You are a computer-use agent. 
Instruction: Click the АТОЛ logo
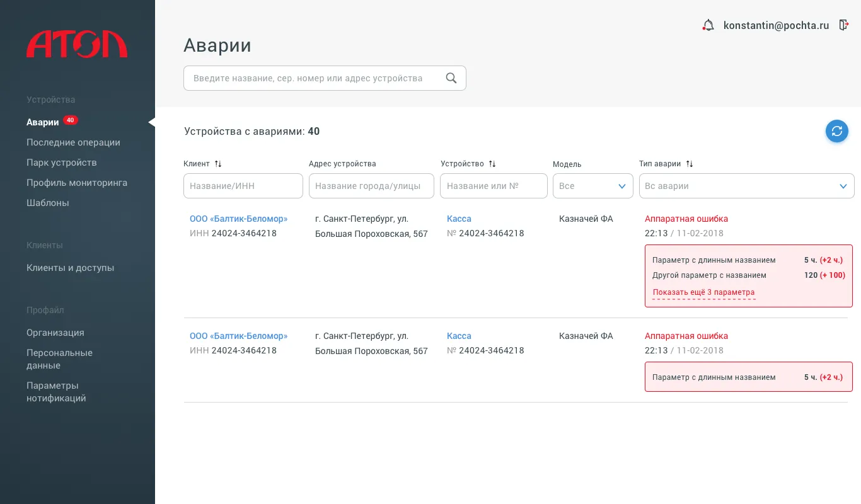77,44
